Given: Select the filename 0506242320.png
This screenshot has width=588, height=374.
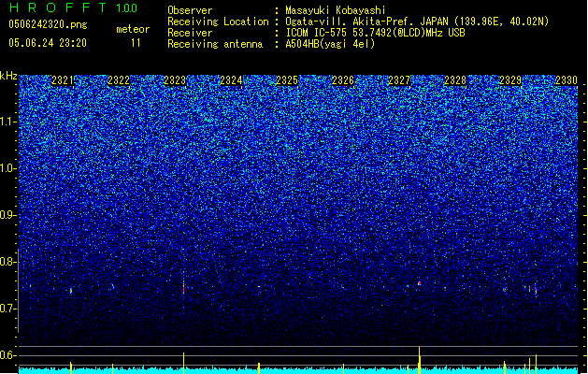Looking at the screenshot, I should coord(48,24).
